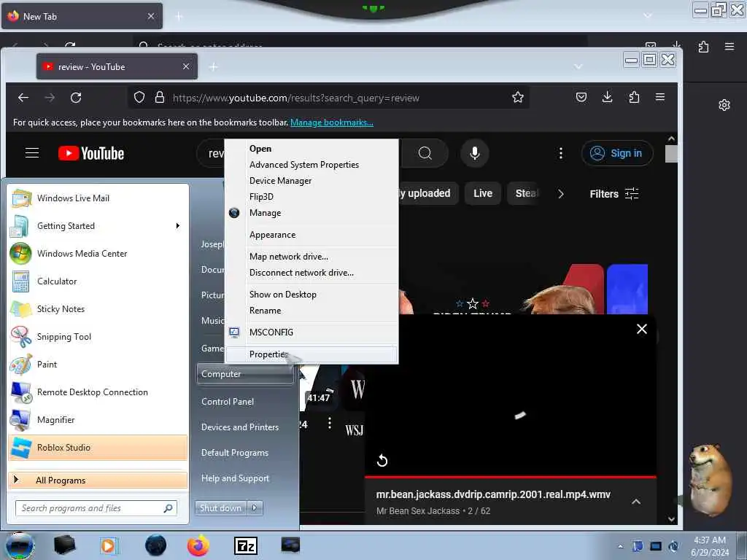Open Control Panel

coord(228,402)
